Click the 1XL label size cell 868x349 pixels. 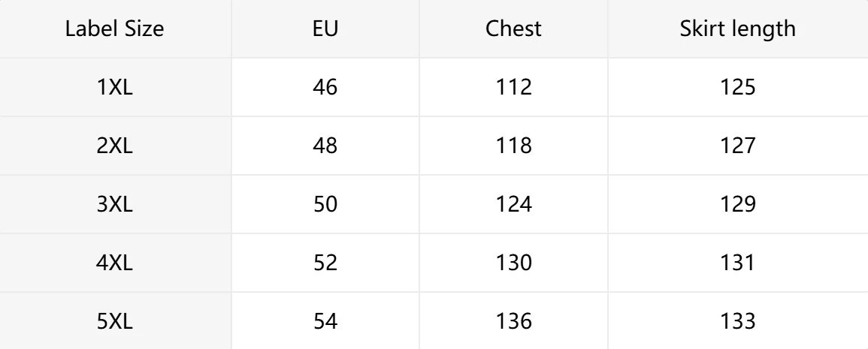pyautogui.click(x=115, y=87)
